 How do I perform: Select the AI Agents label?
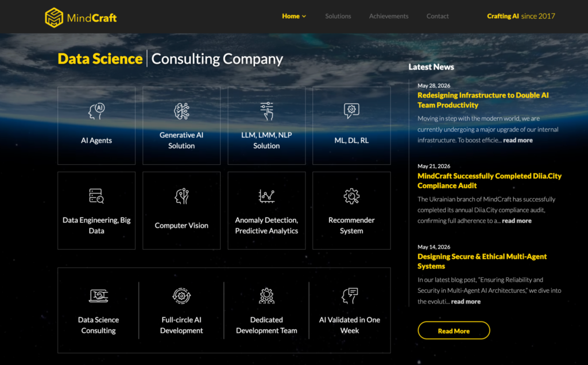tap(96, 141)
